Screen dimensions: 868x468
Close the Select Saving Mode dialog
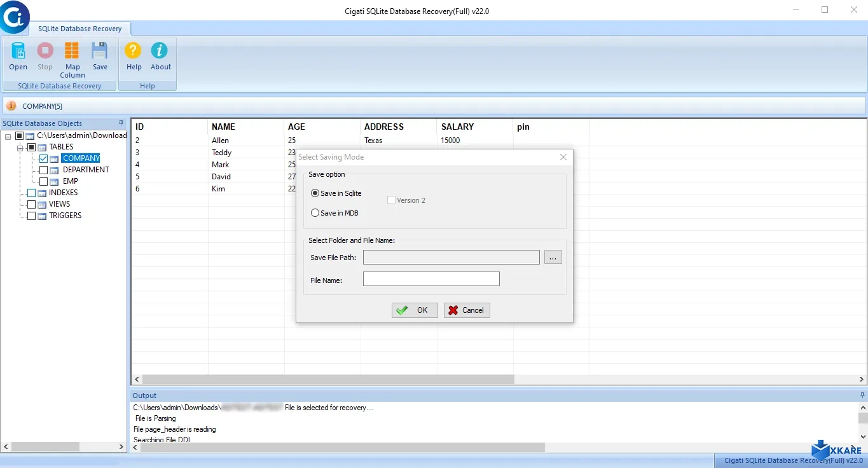point(563,157)
